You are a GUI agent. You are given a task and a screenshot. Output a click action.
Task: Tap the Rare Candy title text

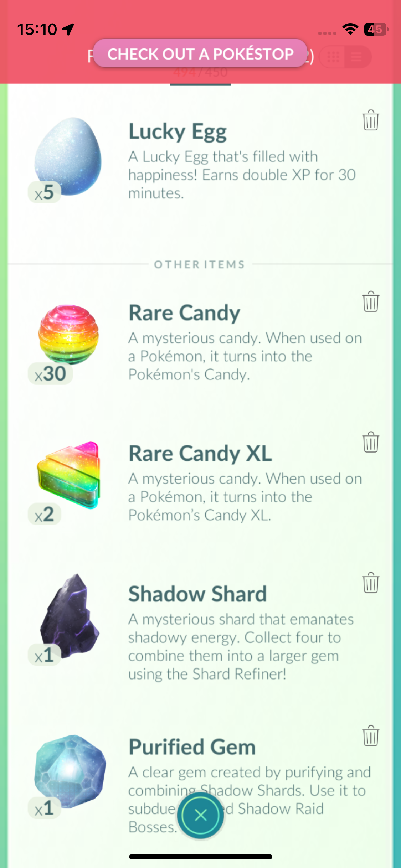point(184,313)
